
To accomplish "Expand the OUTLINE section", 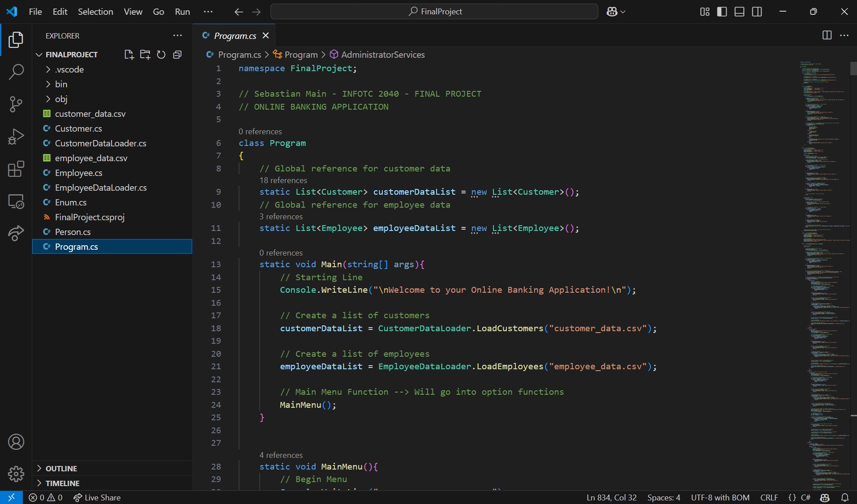I will click(x=112, y=468).
